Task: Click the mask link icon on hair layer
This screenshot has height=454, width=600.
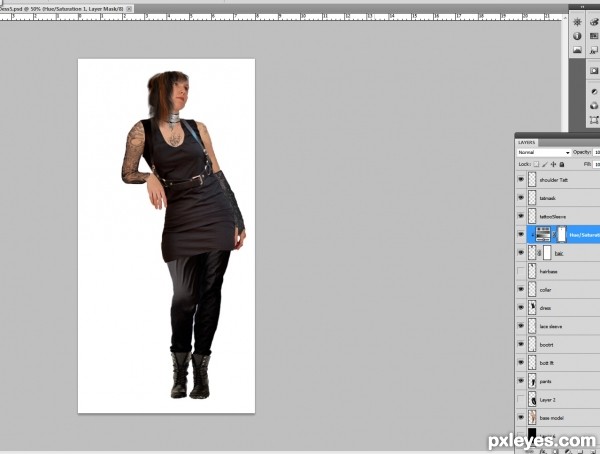Action: tap(539, 253)
